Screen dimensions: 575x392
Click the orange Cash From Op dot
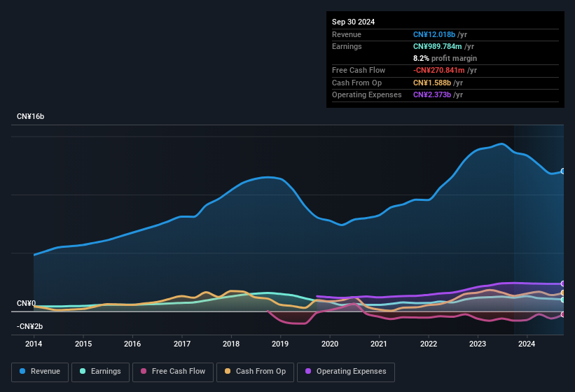coord(228,372)
